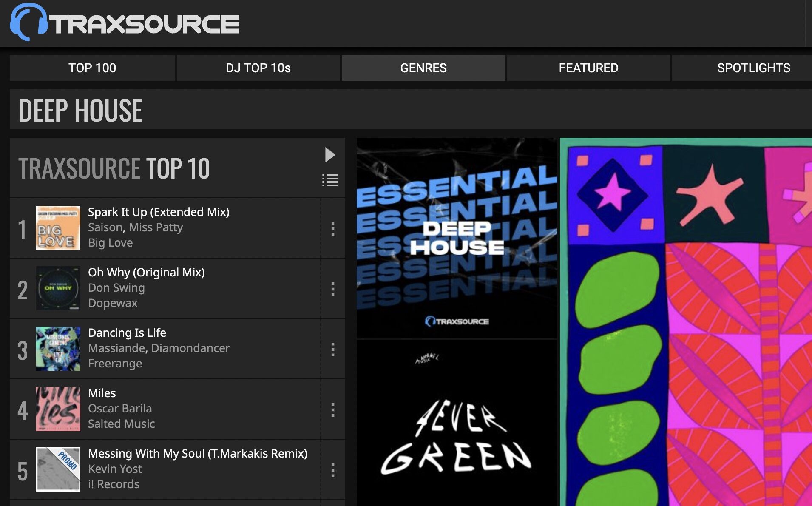
Task: Click the DEEP HOUSE page heading
Action: coord(80,111)
